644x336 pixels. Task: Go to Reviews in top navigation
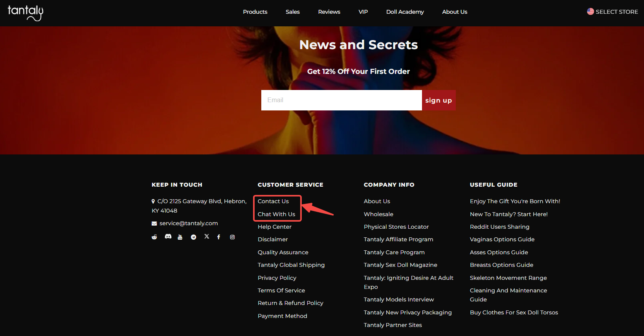tap(329, 12)
